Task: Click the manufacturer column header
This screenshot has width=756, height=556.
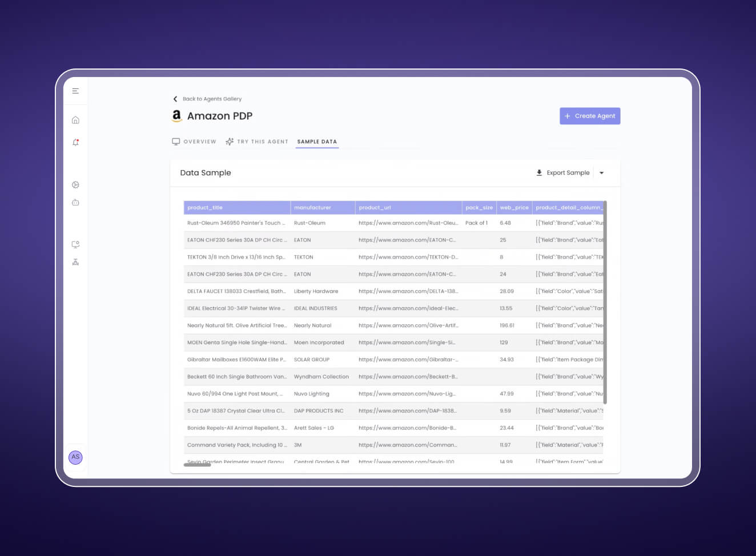Action: (323, 208)
